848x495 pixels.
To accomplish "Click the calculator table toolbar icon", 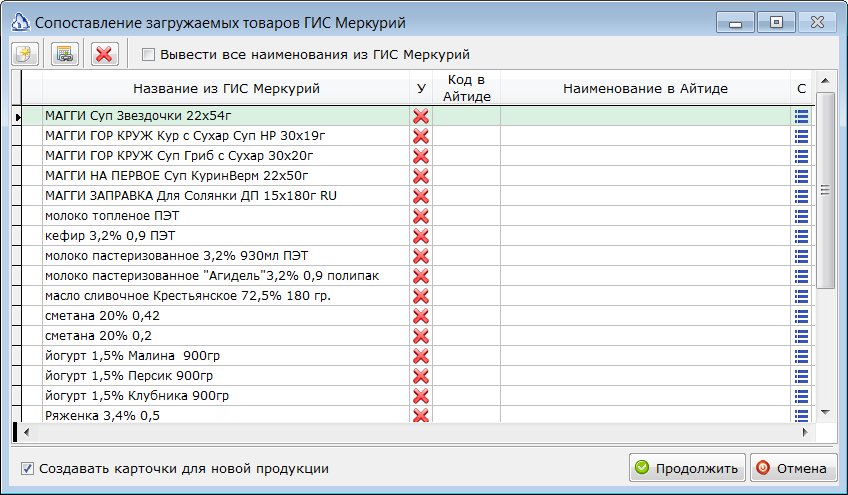I will click(x=64, y=54).
